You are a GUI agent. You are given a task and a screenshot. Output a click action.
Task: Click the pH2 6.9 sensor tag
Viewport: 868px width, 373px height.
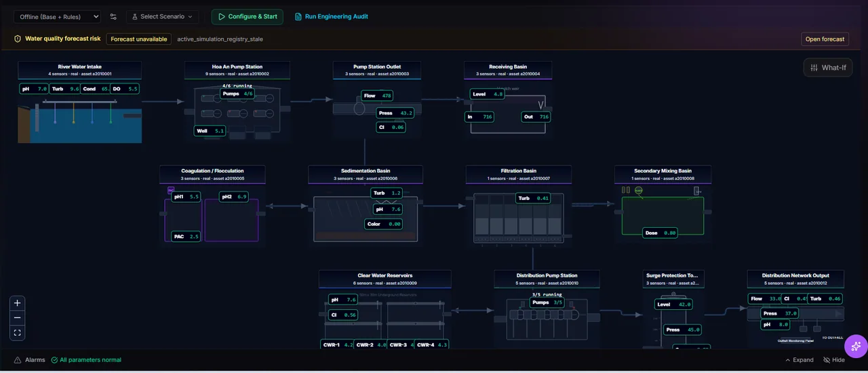click(234, 197)
